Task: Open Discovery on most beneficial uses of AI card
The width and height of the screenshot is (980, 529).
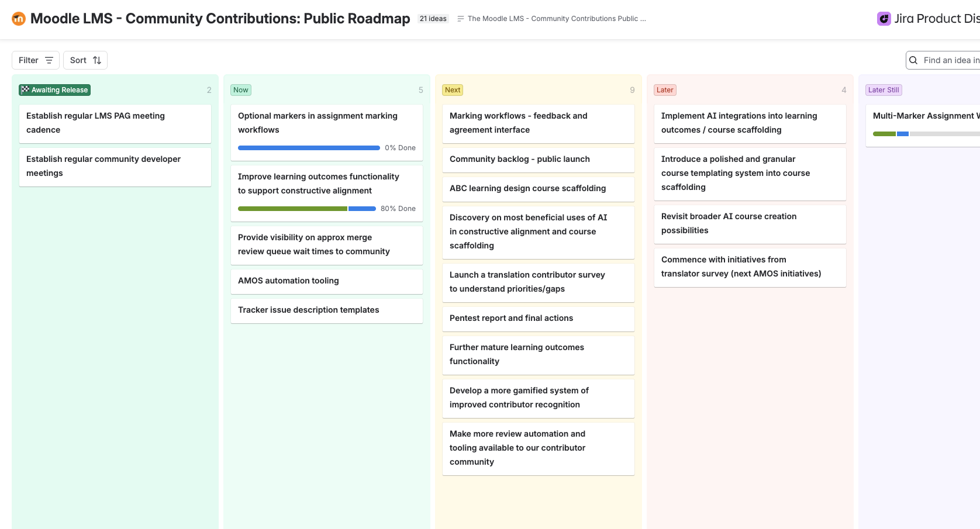Action: point(539,232)
